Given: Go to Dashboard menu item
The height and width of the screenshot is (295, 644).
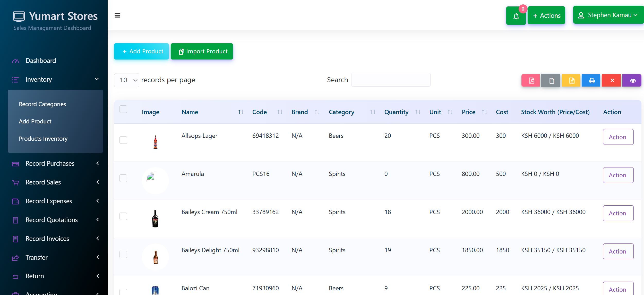Looking at the screenshot, I should 41,61.
